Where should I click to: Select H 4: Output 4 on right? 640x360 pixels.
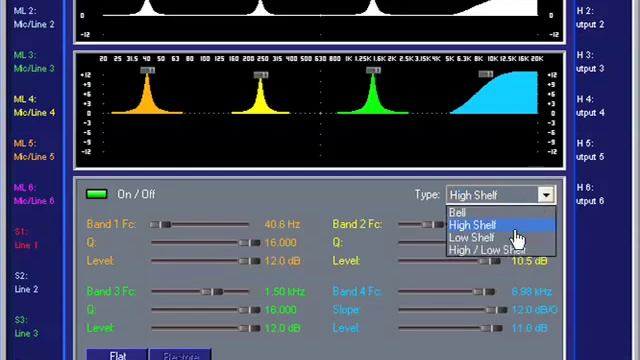[x=590, y=106]
